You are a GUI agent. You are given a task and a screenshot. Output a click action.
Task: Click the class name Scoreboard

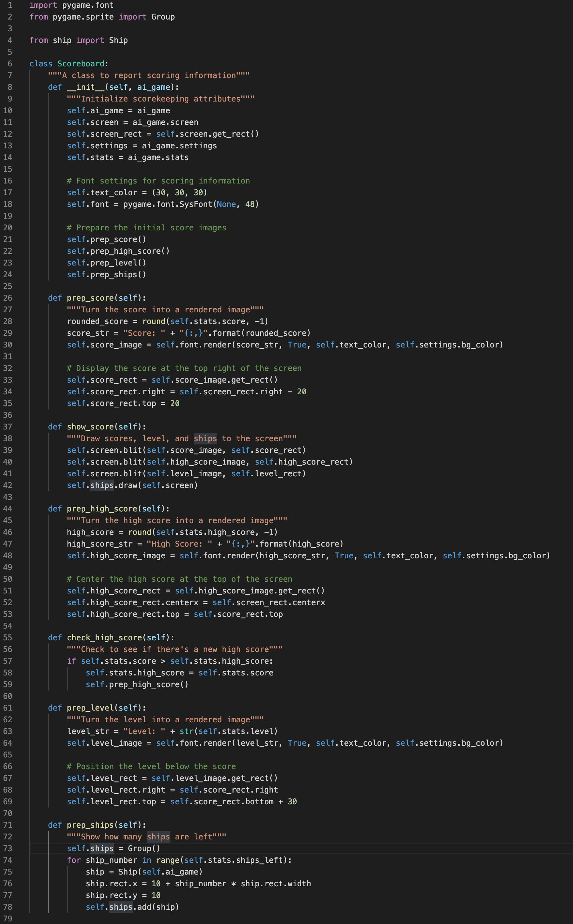[81, 64]
